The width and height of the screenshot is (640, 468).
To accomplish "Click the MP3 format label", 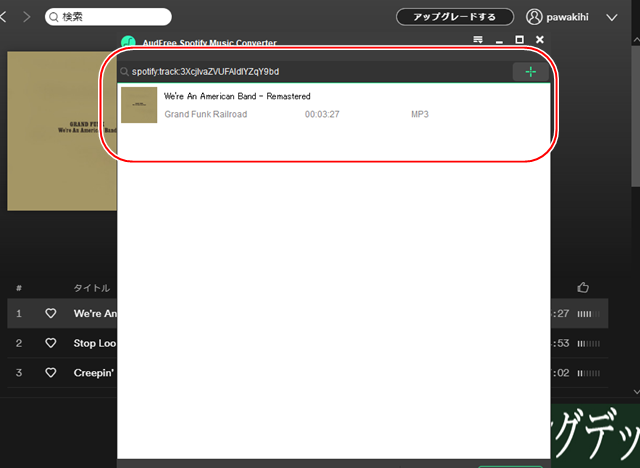I will tap(420, 114).
